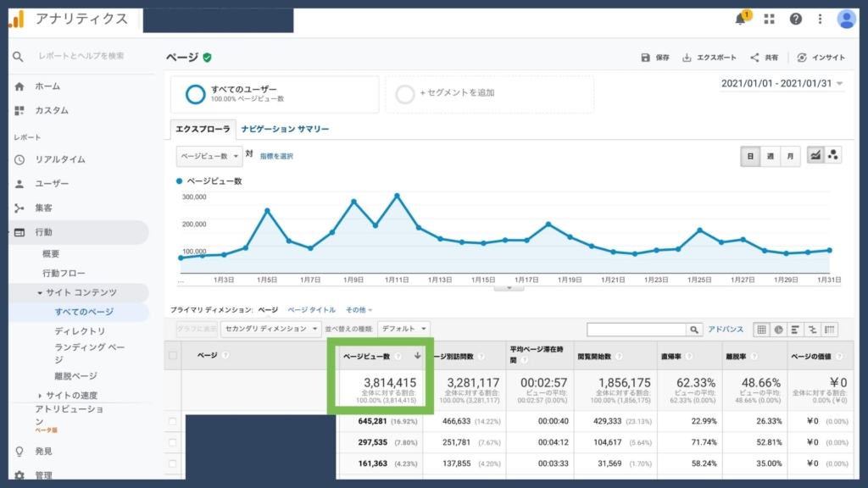Select the comparison view icon
This screenshot has width=868, height=488.
pyautogui.click(x=813, y=330)
